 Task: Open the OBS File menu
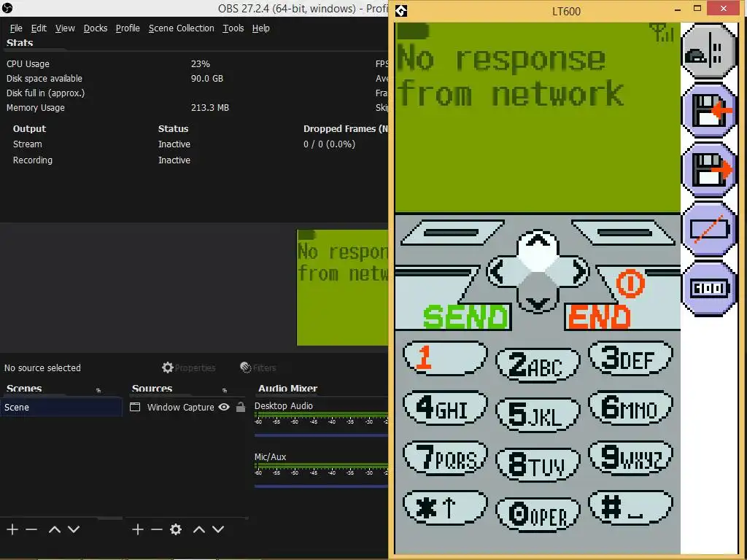[16, 28]
